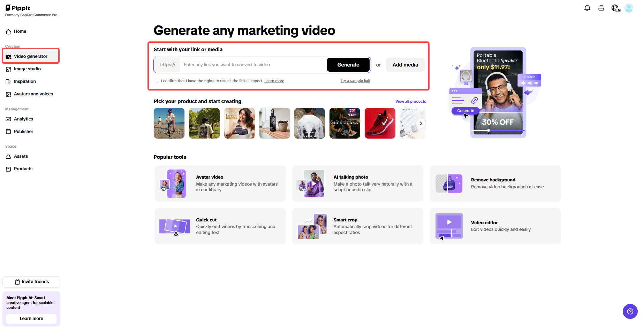
Task: Open the help question mark button
Action: (x=630, y=312)
